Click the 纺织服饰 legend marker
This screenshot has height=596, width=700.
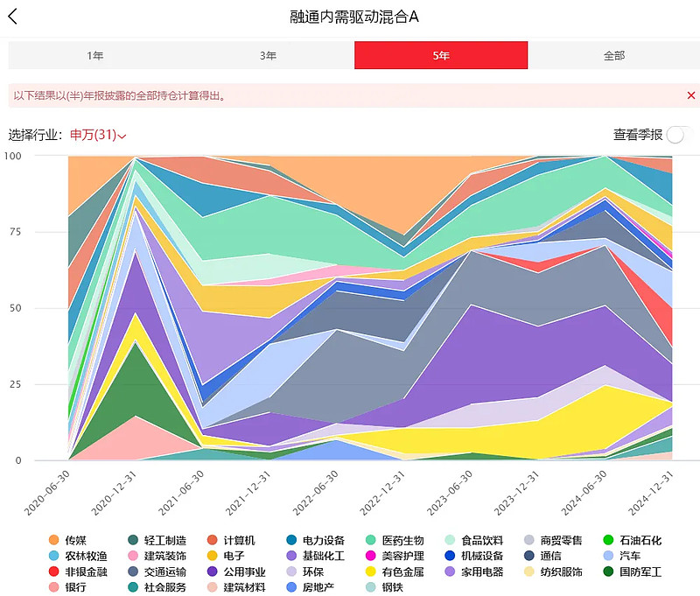pyautogui.click(x=528, y=571)
